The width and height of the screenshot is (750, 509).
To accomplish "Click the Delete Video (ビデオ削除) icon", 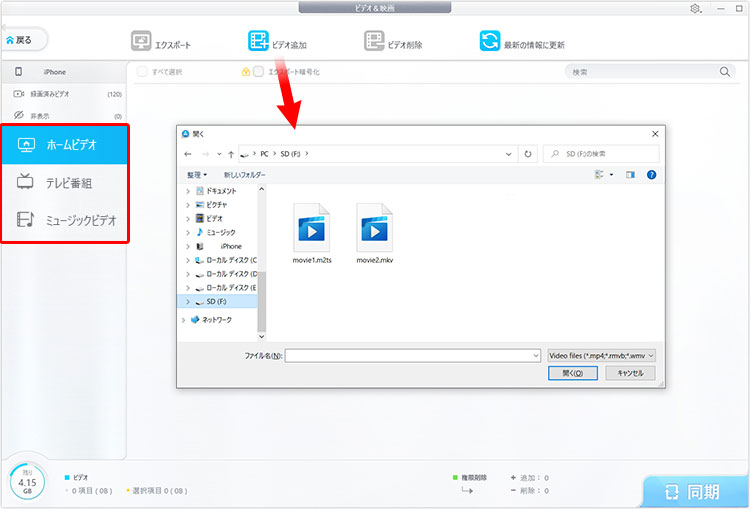I will (x=374, y=41).
